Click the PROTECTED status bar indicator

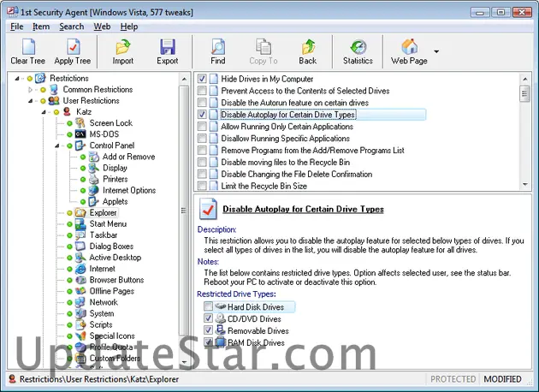click(x=453, y=379)
